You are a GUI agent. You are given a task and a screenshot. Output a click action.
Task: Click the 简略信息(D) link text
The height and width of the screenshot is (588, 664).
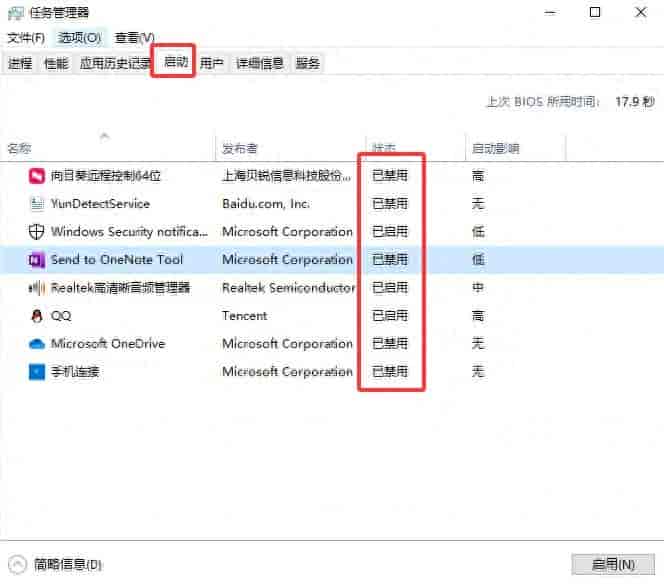(68, 564)
